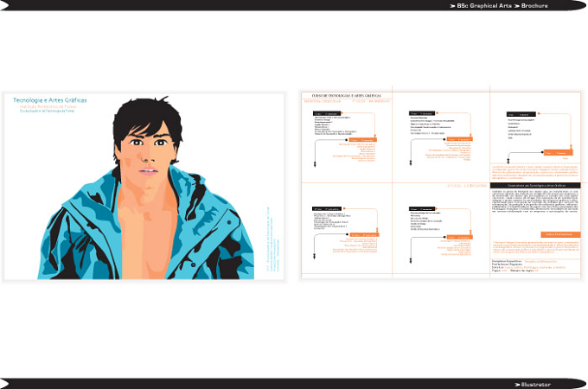Click the 'Brochure' header label

tap(534, 6)
